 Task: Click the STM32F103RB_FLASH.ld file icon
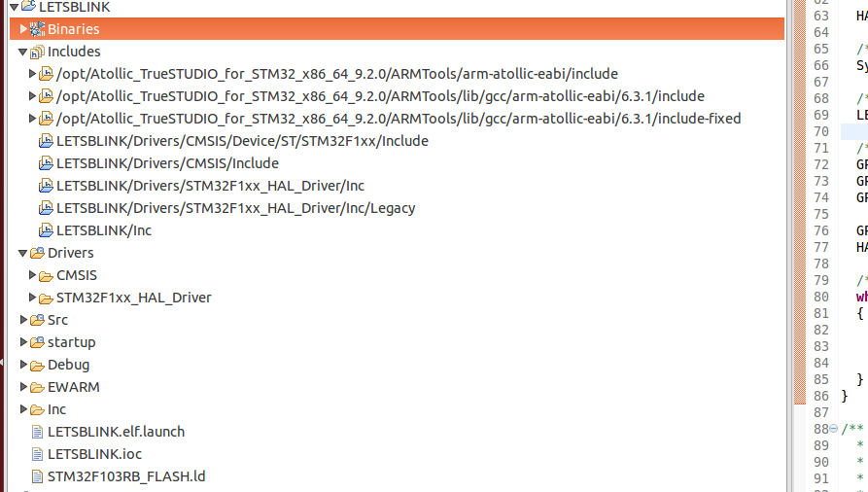37,476
